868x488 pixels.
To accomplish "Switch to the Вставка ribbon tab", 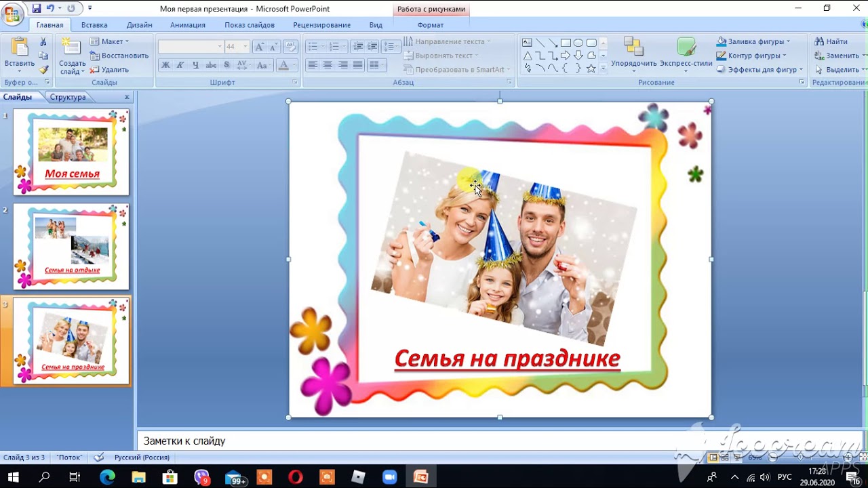I will (x=94, y=25).
